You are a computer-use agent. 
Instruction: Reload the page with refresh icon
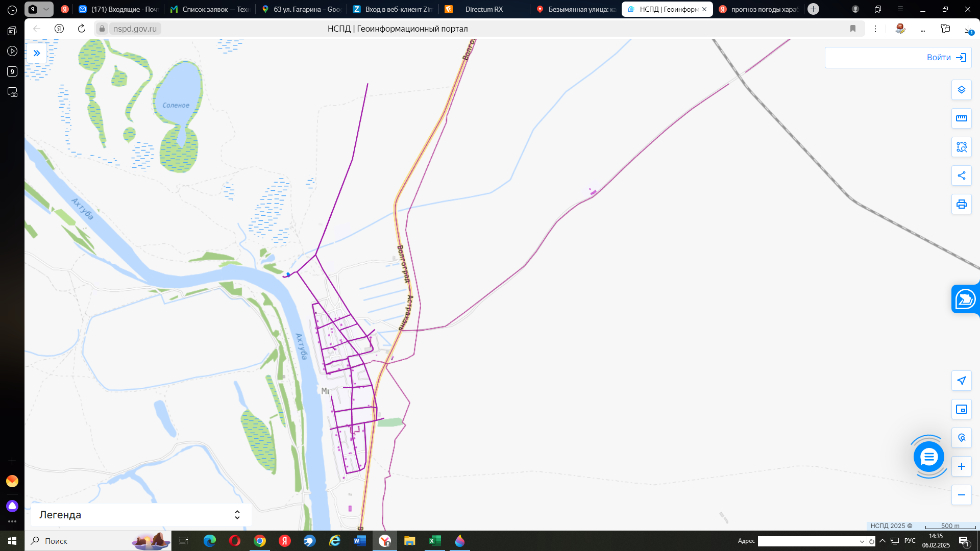click(82, 29)
